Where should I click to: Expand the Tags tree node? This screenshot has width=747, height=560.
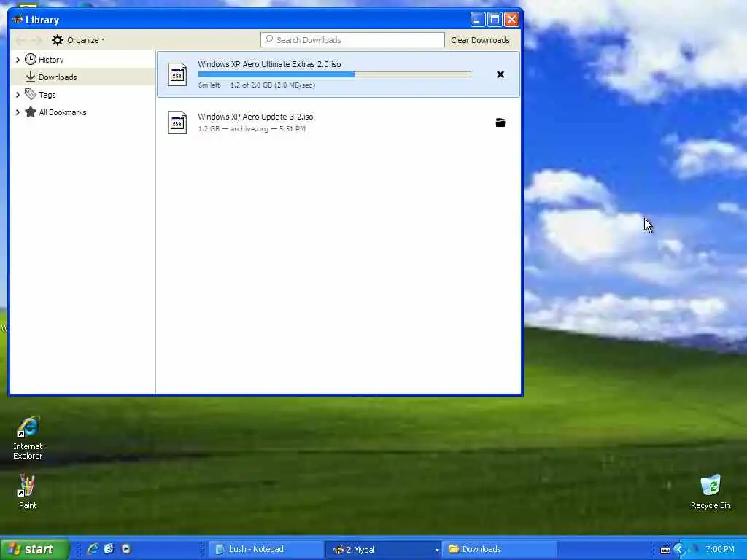pos(18,95)
